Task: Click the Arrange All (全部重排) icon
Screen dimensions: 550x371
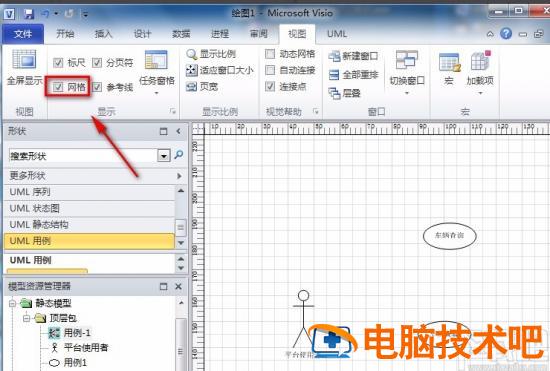Action: tap(334, 75)
